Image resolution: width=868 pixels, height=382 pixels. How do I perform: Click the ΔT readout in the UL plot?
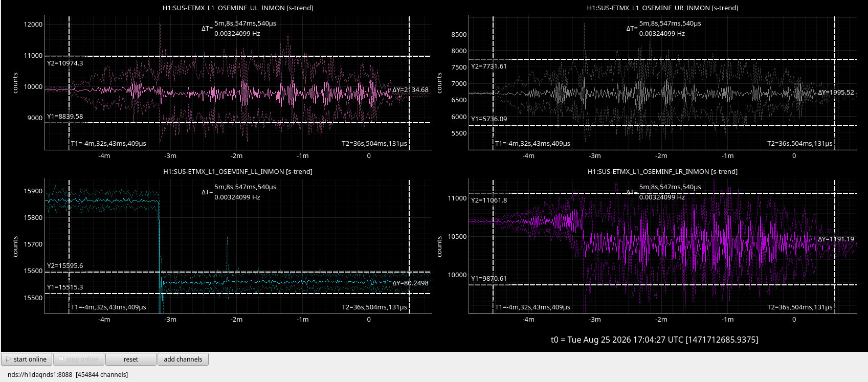click(x=239, y=28)
